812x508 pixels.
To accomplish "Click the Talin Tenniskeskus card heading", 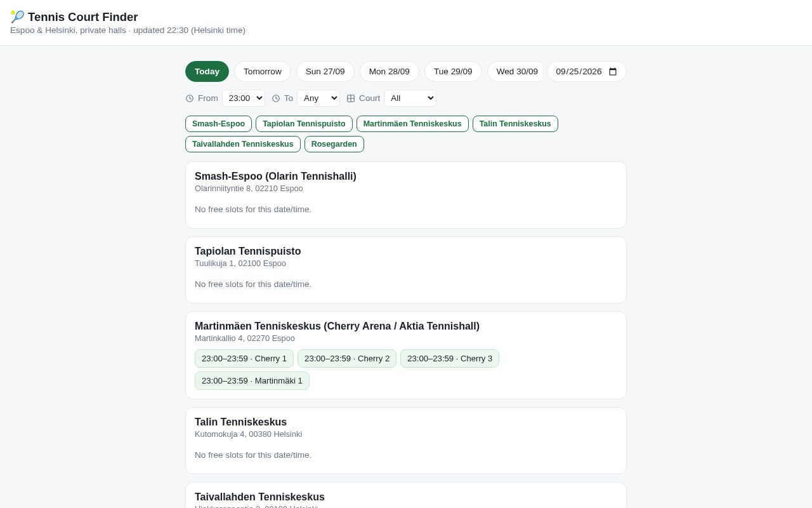I will [x=240, y=422].
